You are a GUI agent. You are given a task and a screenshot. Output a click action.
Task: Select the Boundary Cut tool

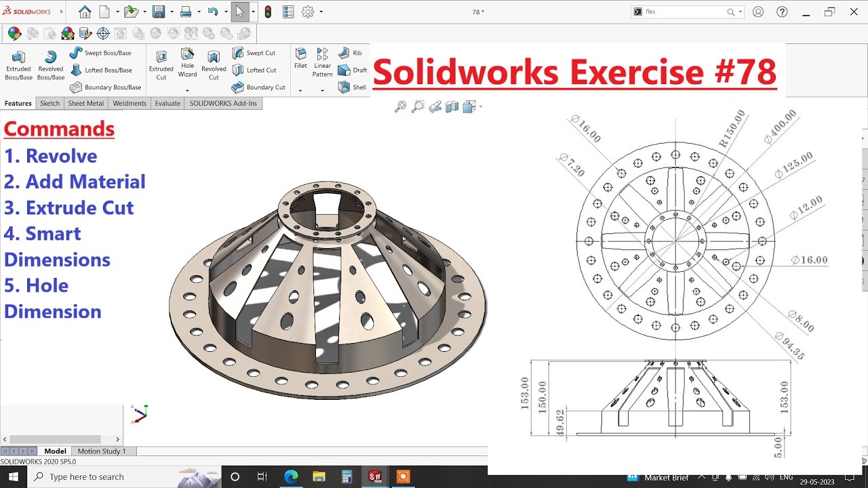tap(258, 87)
